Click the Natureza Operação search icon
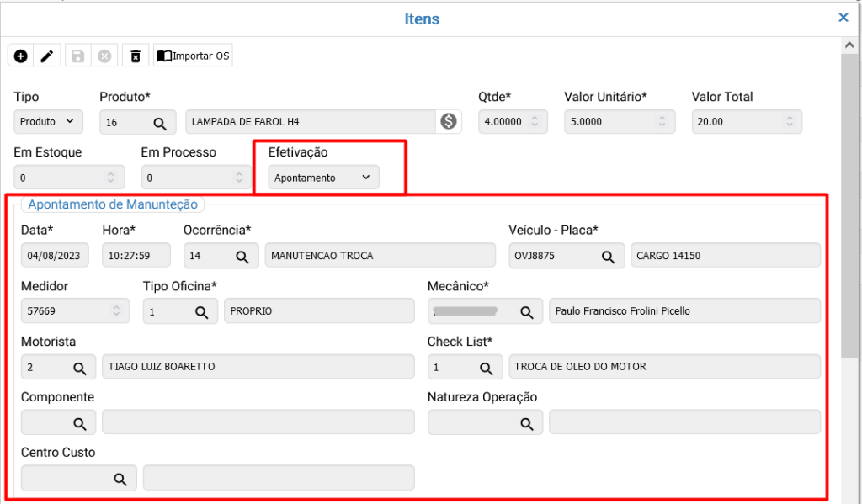Viewport: 862px width, 504px height. (x=526, y=422)
